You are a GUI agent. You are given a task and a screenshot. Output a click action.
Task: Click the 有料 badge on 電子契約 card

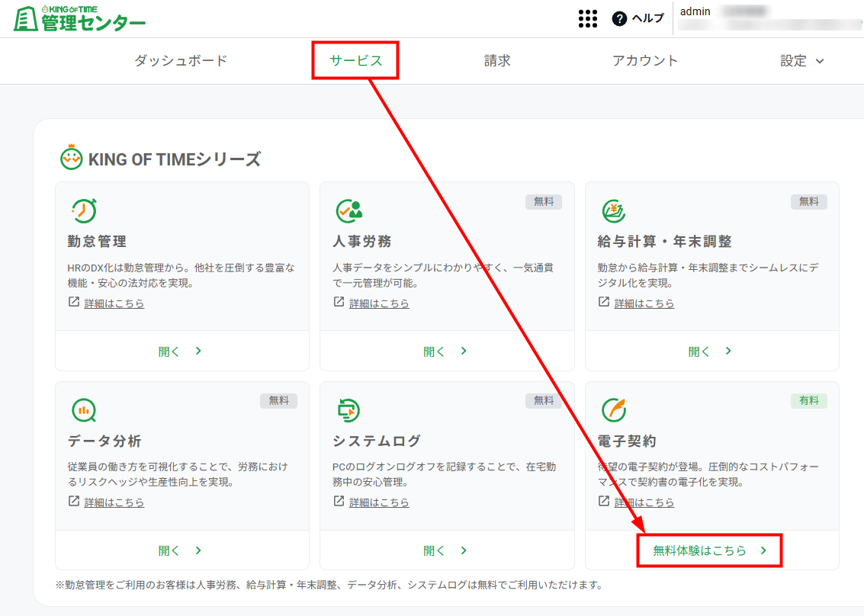click(x=809, y=400)
